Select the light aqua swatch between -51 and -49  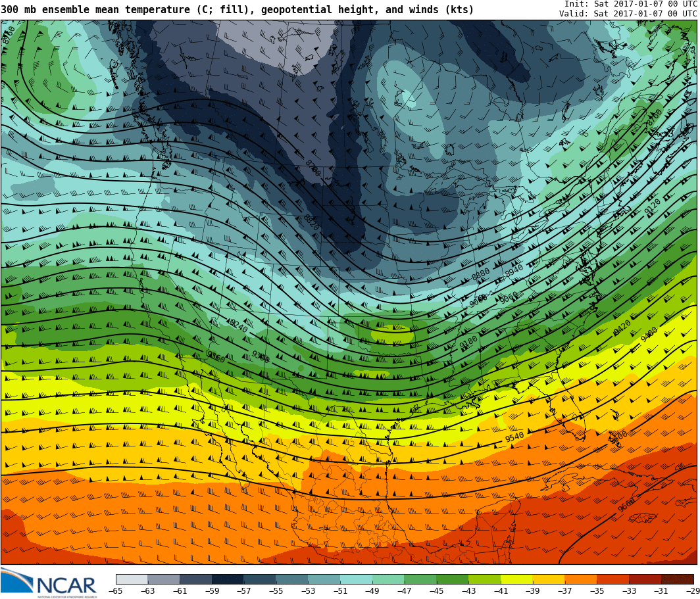coord(356,579)
